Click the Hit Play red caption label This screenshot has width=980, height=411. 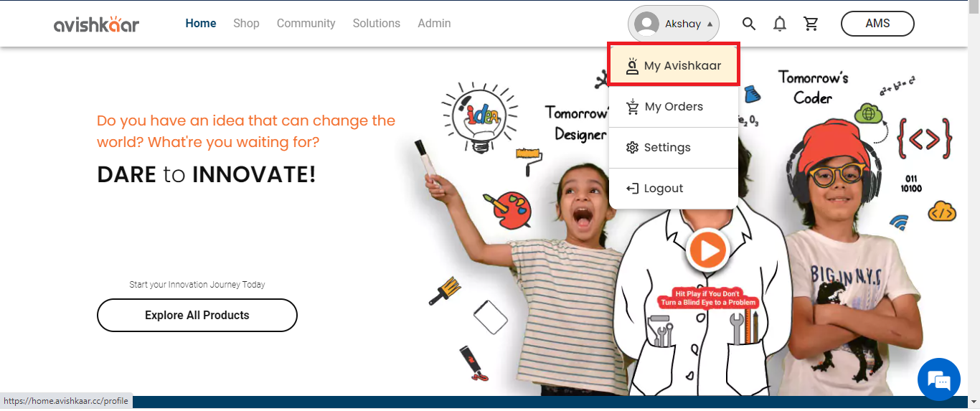pyautogui.click(x=708, y=298)
